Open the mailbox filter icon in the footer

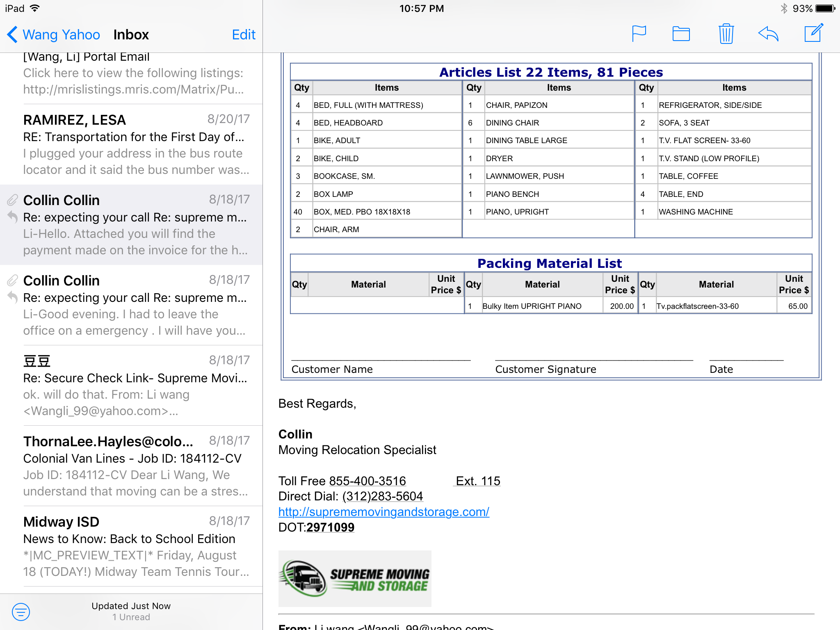[x=21, y=612]
